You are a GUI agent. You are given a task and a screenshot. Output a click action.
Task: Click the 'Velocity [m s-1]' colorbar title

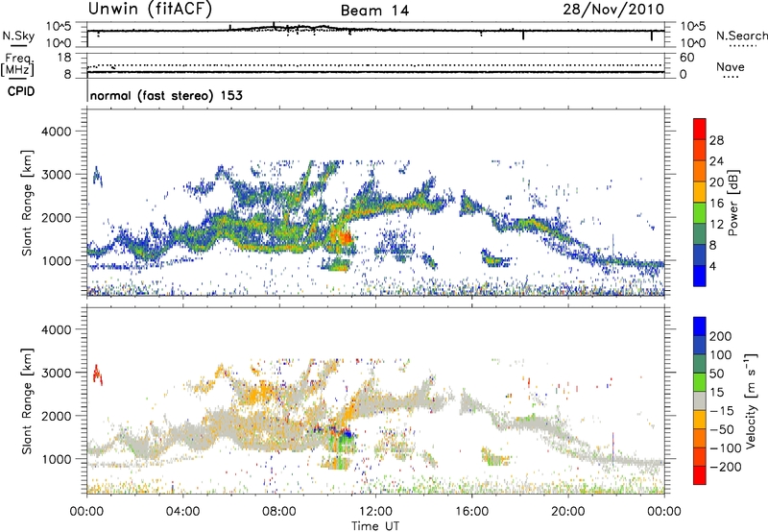coord(750,401)
